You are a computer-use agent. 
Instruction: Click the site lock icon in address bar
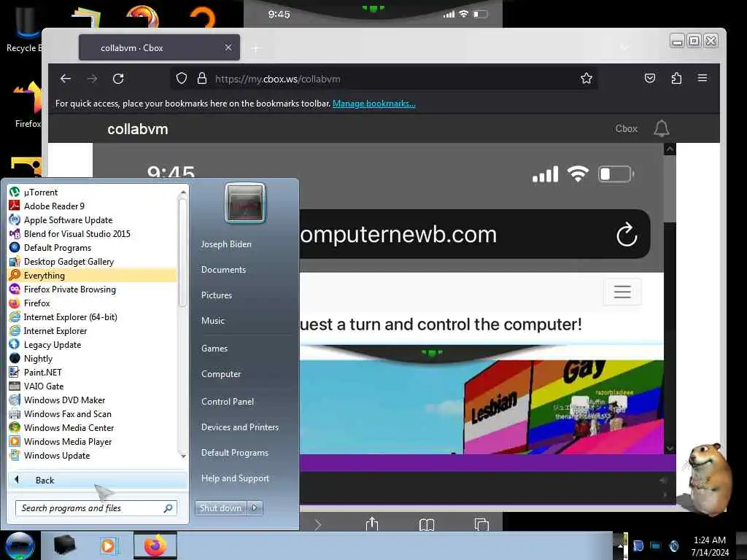(202, 79)
